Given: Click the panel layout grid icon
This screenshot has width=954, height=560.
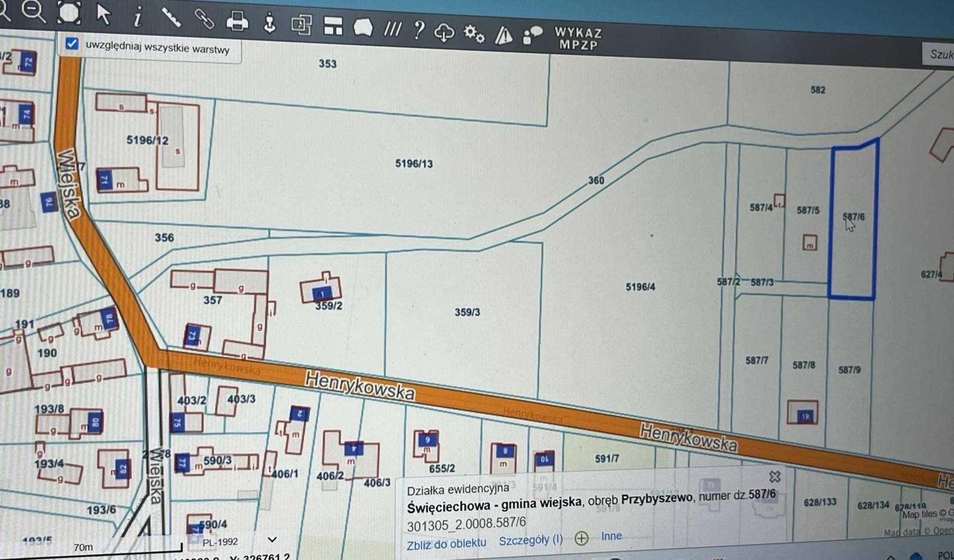Looking at the screenshot, I should coord(333,26).
